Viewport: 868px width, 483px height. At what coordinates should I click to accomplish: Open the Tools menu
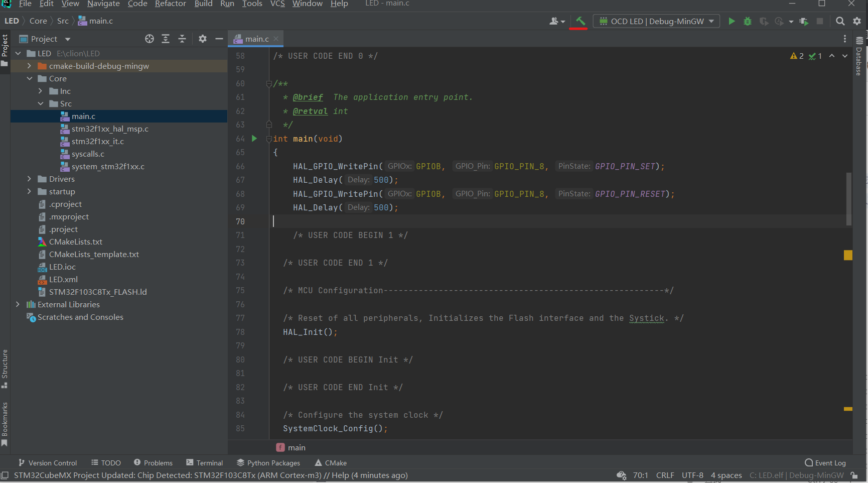click(x=252, y=4)
